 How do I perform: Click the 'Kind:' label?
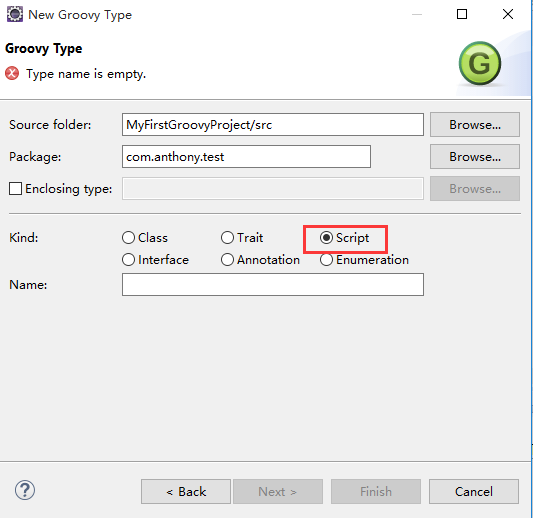(x=23, y=238)
